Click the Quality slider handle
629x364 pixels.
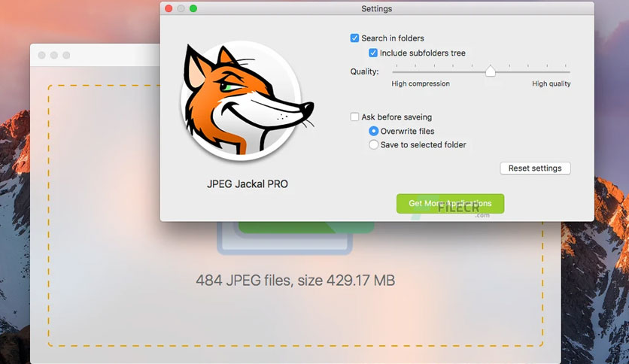[x=491, y=71]
